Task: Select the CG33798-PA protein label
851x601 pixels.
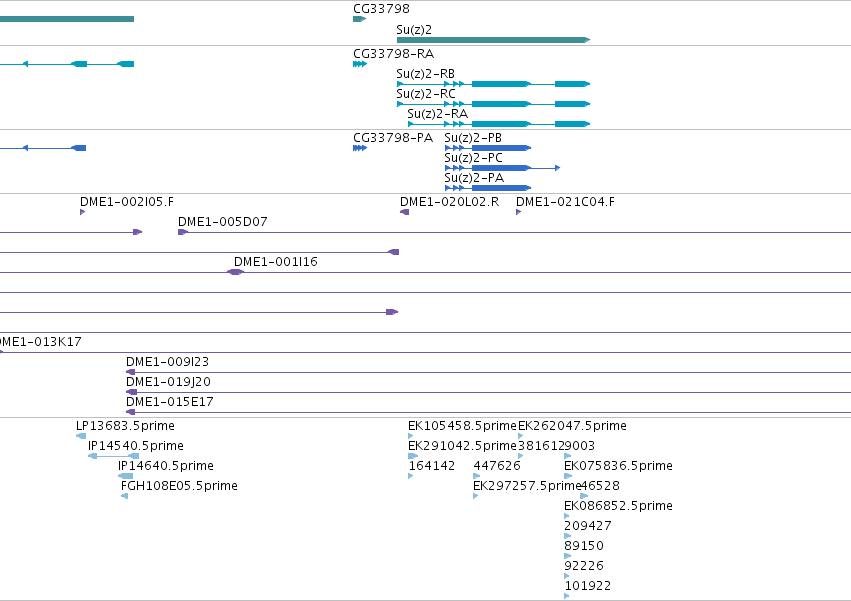Action: tap(393, 138)
